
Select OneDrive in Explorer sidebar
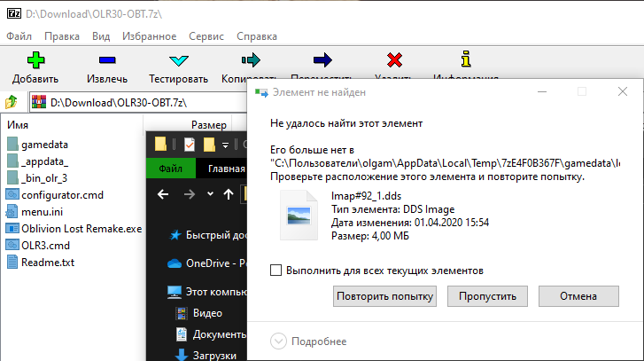point(207,263)
